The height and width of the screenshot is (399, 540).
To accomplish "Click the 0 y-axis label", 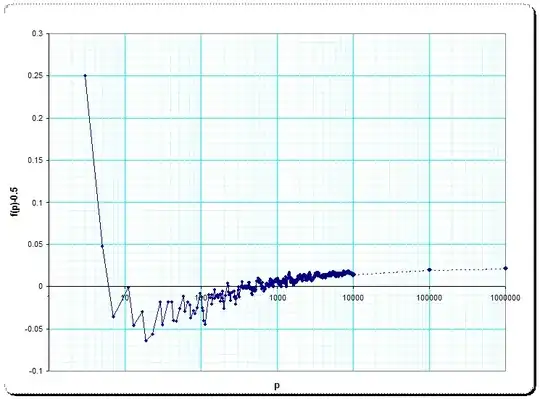I will [x=41, y=286].
